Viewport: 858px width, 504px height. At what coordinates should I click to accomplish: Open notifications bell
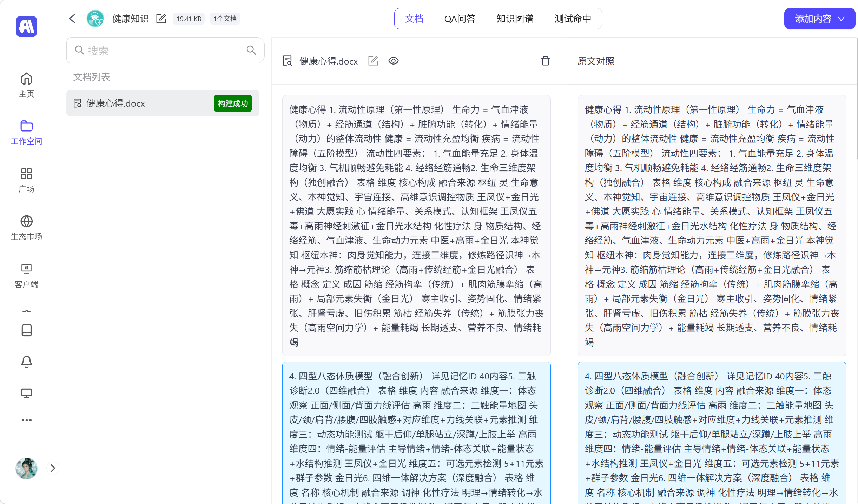point(26,362)
